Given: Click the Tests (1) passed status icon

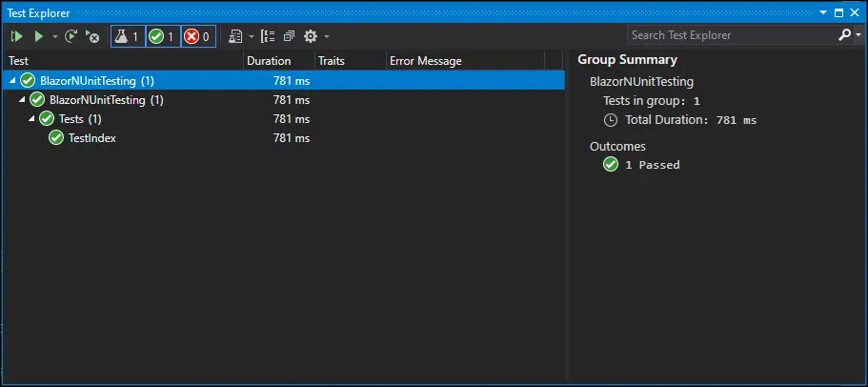Looking at the screenshot, I should point(47,119).
